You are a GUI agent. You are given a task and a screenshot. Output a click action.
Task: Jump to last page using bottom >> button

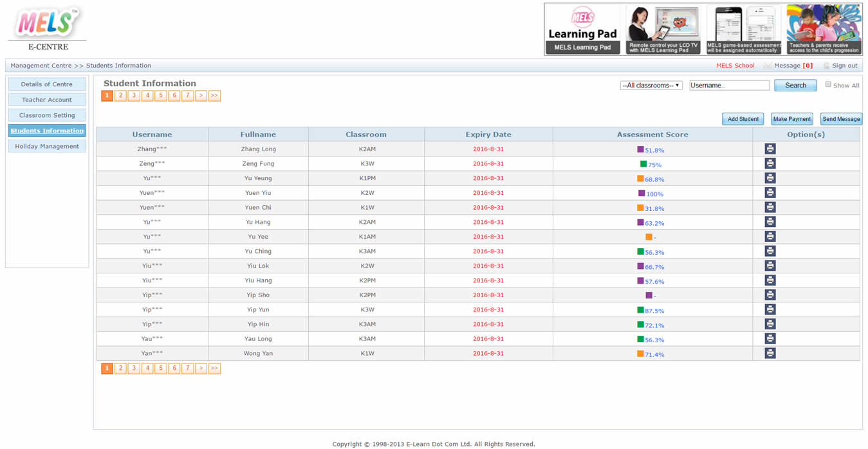pyautogui.click(x=214, y=369)
